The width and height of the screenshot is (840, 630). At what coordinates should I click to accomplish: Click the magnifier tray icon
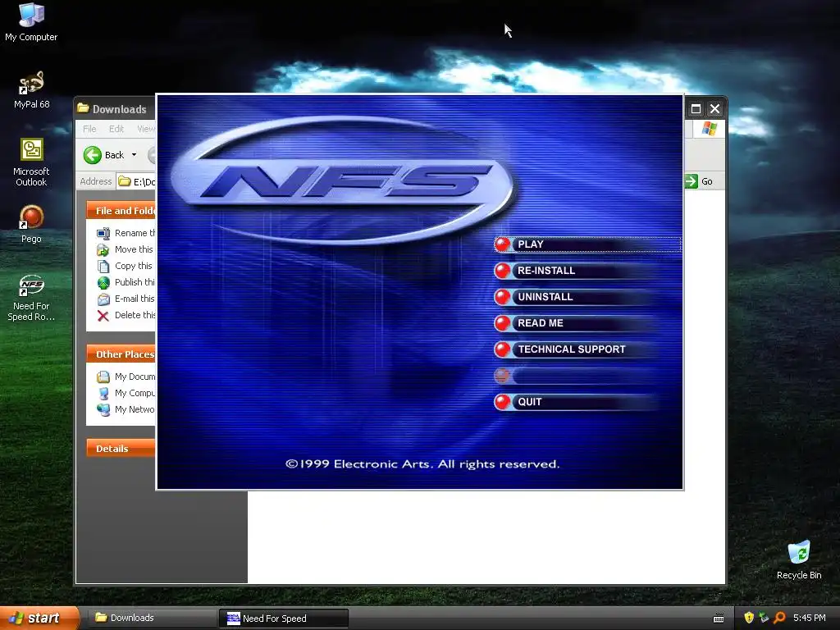780,619
